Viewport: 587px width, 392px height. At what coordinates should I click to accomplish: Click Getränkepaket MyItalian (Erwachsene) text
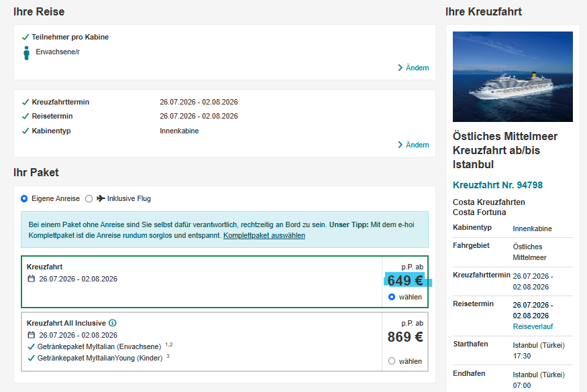tap(99, 346)
